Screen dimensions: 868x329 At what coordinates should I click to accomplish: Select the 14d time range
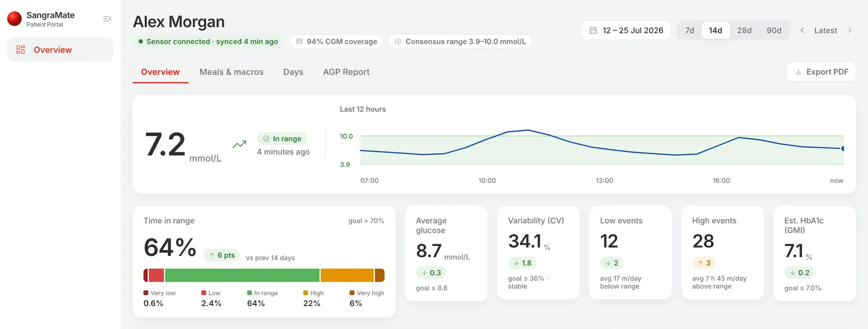coord(716,30)
